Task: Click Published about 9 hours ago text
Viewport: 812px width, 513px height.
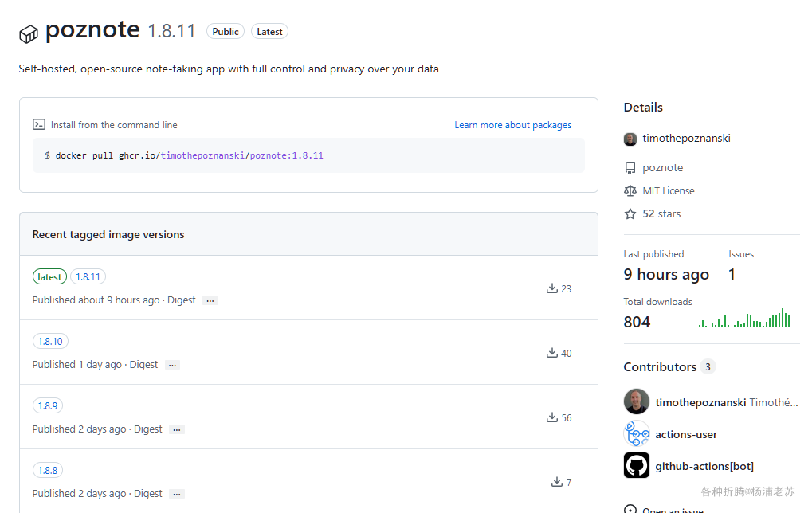Action: click(96, 300)
